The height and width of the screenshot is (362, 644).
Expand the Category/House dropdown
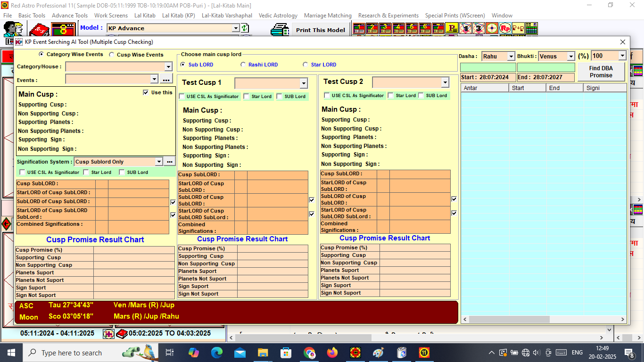[168, 67]
